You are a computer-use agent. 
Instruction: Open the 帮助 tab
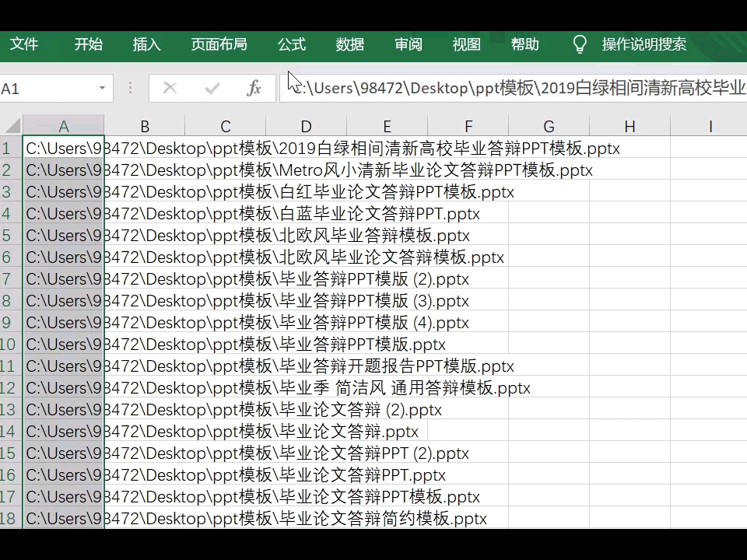coord(525,44)
